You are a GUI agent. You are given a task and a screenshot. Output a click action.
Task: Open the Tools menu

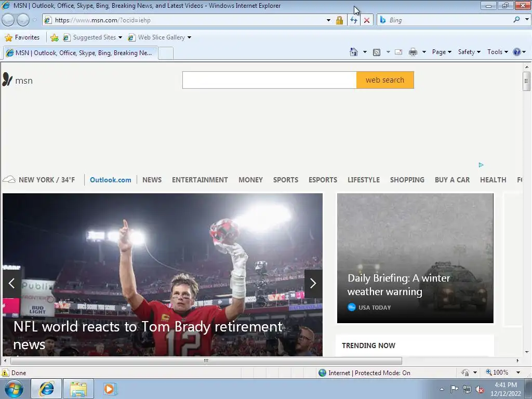tap(497, 52)
